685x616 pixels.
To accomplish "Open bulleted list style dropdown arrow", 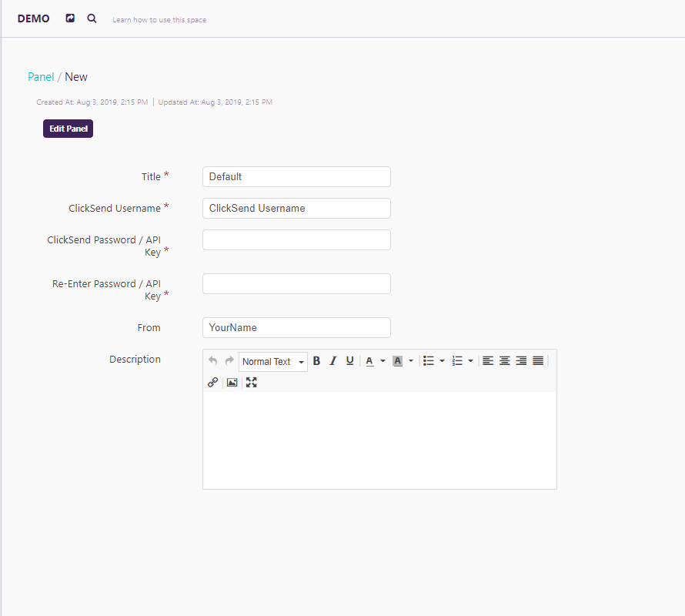I will 442,361.
